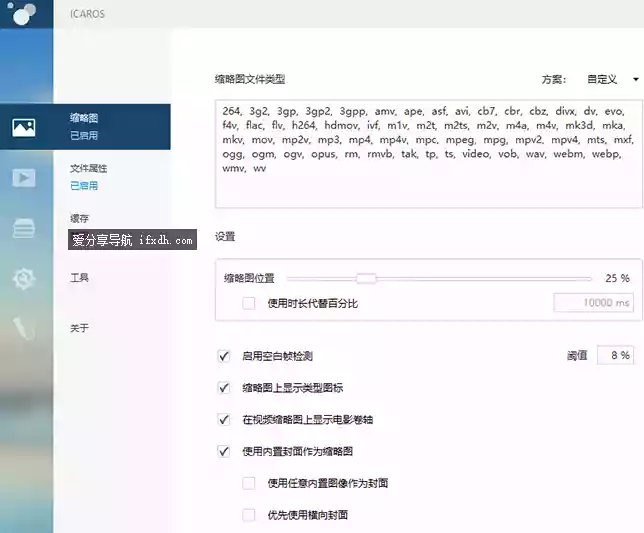Click the 已启用 status under 缩略图
This screenshot has height=533, width=644.
(84, 136)
